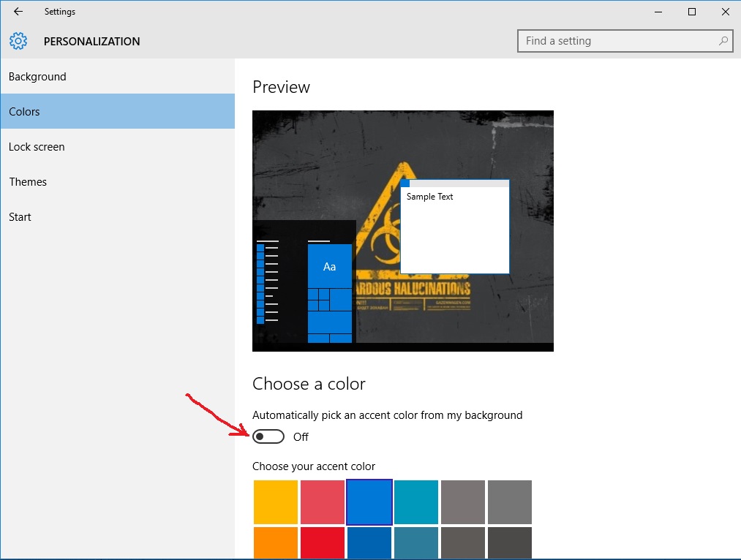
Task: Pick the coral pink accent color
Action: point(323,502)
